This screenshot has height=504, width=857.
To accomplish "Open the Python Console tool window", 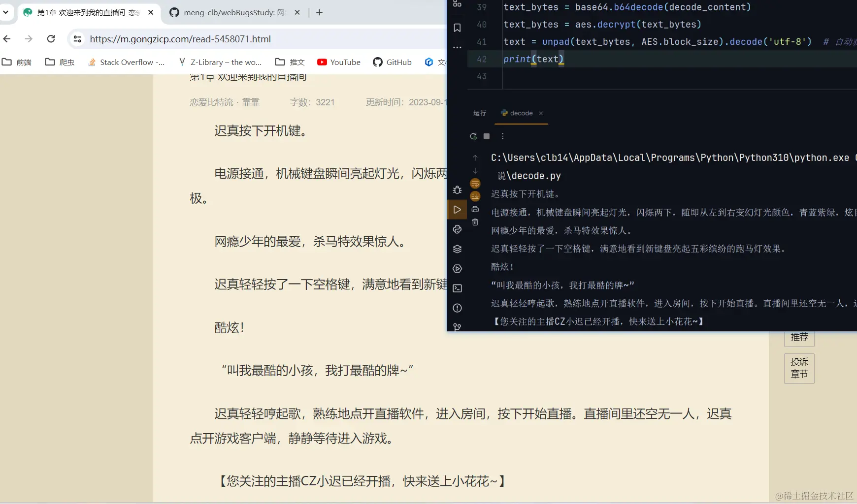I will point(457,229).
